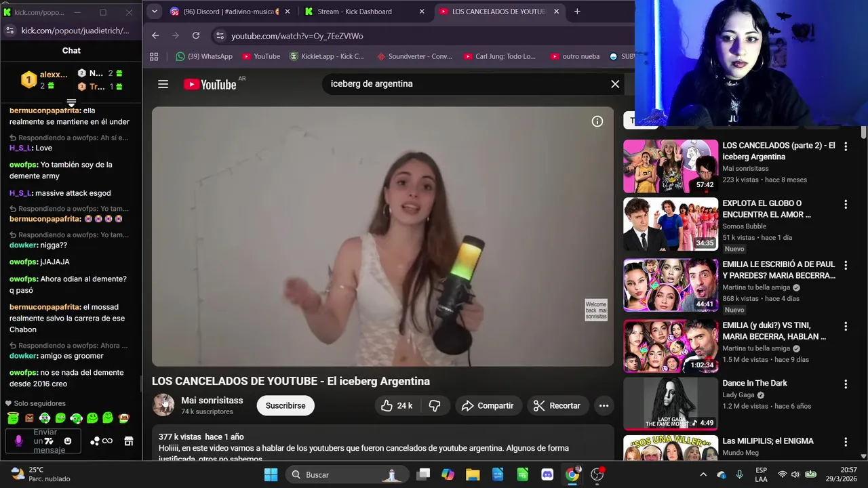Open options for EXPLOTA EL GLOBO video
The height and width of the screenshot is (488, 868).
coord(846,204)
